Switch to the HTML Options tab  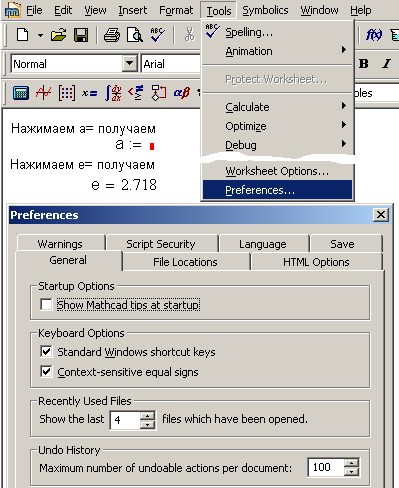(316, 262)
